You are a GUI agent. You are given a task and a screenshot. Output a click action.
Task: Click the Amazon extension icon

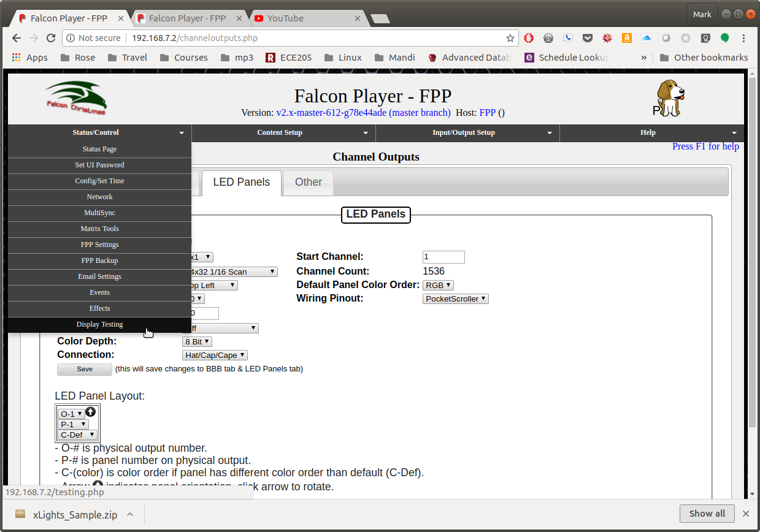click(x=626, y=38)
